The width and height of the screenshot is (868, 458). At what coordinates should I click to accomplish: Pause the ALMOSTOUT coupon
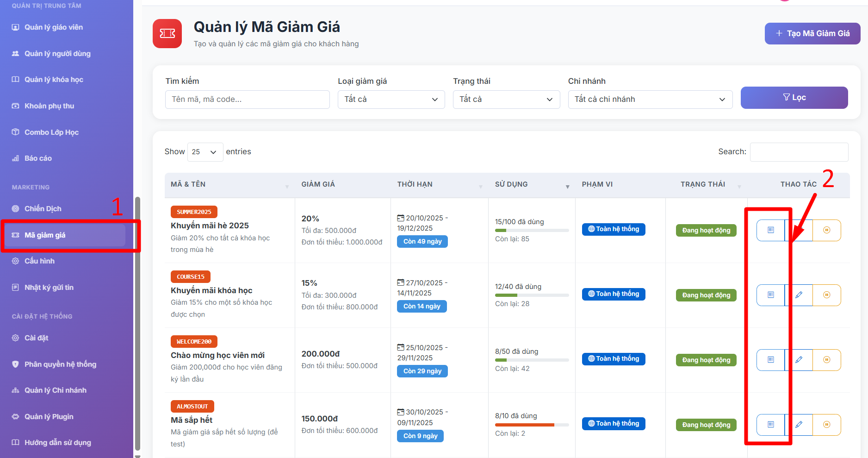[827, 425]
